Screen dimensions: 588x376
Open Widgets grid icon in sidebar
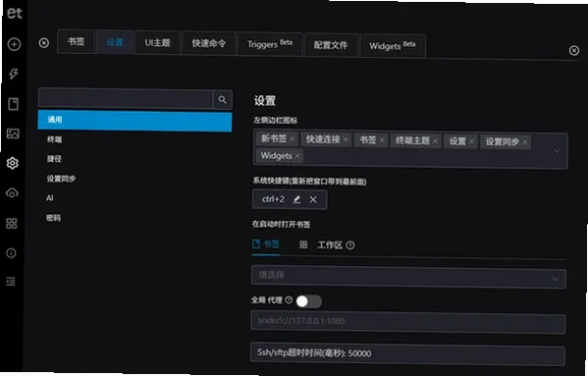[12, 224]
